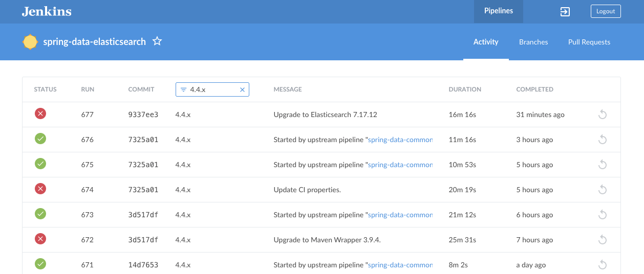
Task: Click run number 676
Action: point(88,140)
